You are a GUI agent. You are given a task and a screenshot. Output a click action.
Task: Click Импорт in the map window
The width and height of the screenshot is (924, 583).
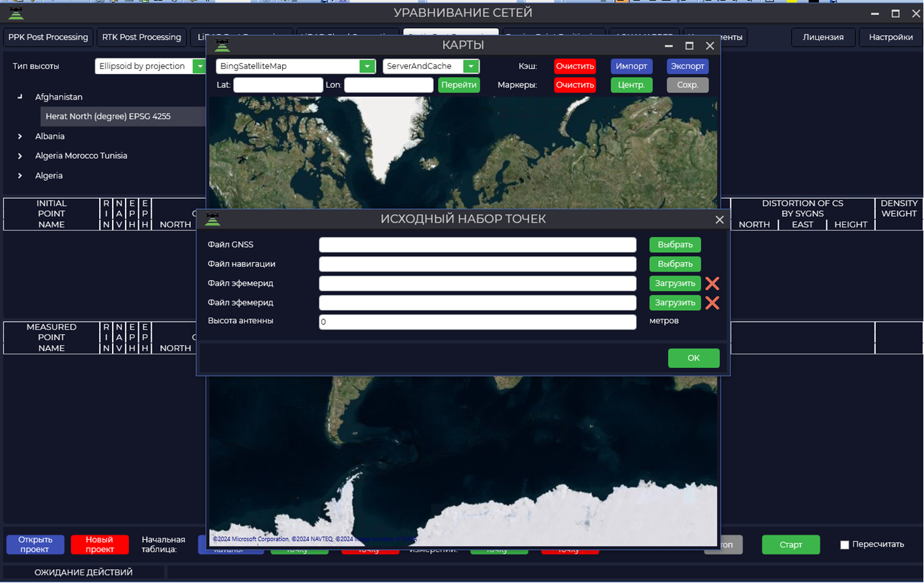click(x=631, y=66)
